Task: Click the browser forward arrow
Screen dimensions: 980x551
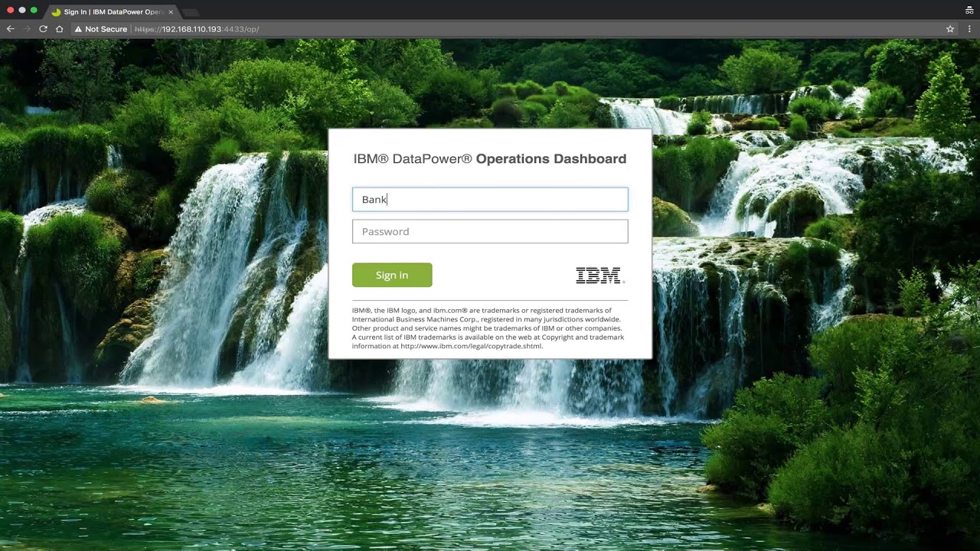Action: (x=27, y=29)
